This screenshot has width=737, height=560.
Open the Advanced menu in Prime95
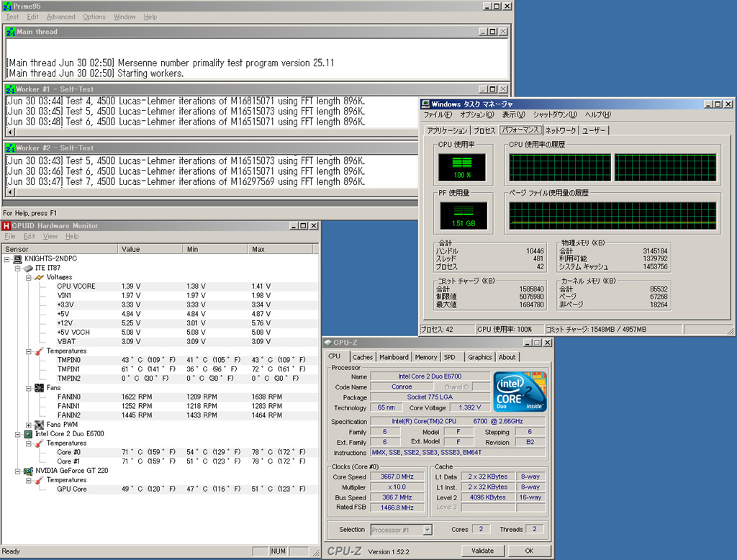60,17
